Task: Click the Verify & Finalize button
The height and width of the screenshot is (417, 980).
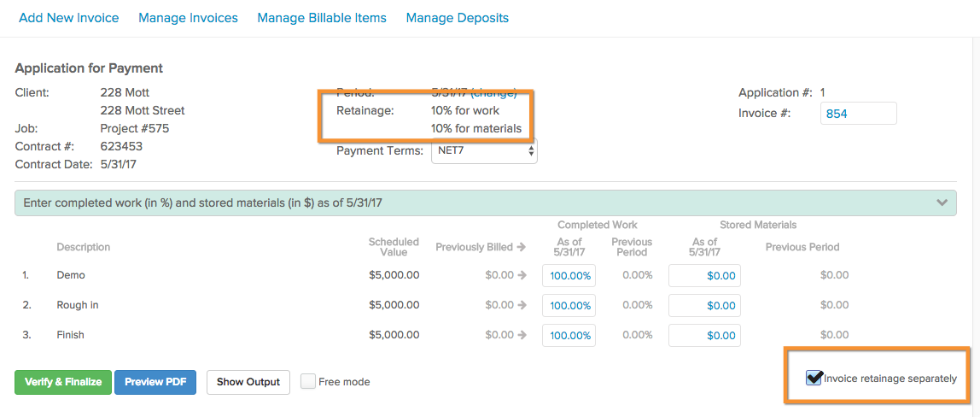Action: [63, 382]
